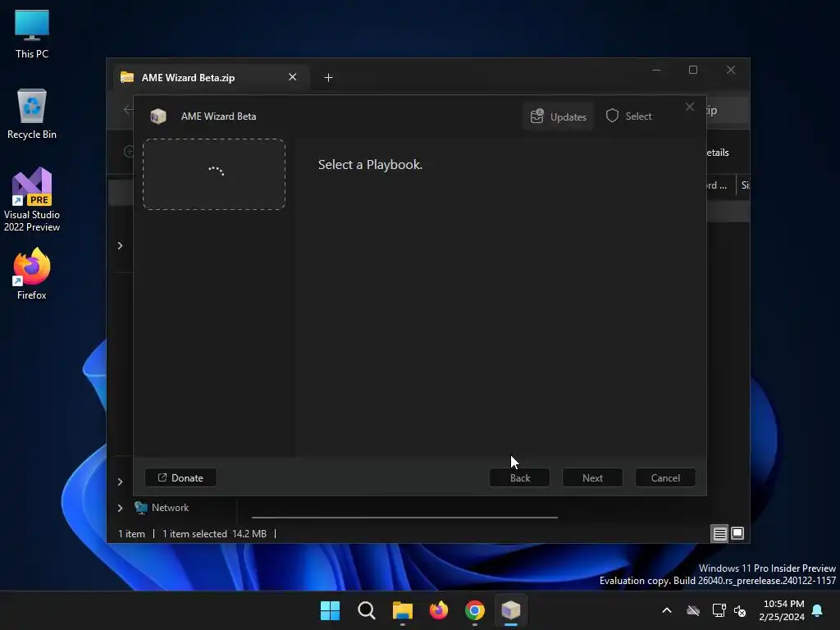
Task: Click the Back button
Action: pos(519,478)
